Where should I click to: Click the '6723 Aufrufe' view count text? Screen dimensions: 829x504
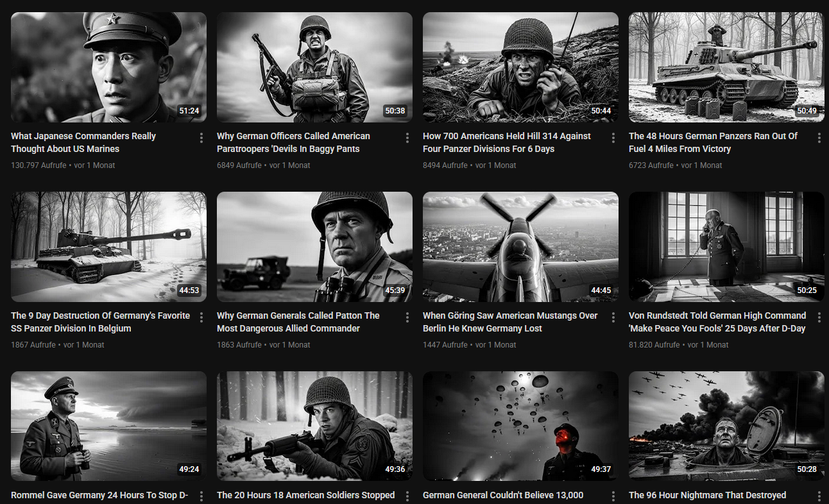[x=651, y=165]
